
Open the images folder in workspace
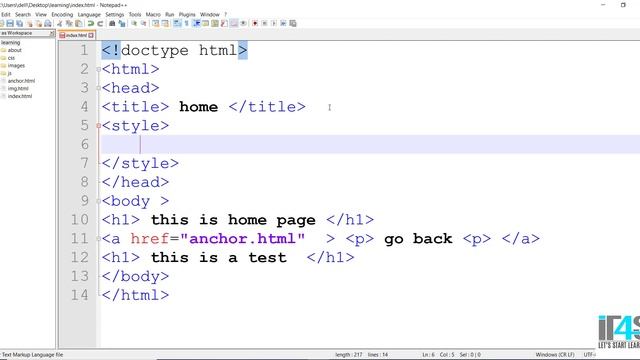[16, 65]
